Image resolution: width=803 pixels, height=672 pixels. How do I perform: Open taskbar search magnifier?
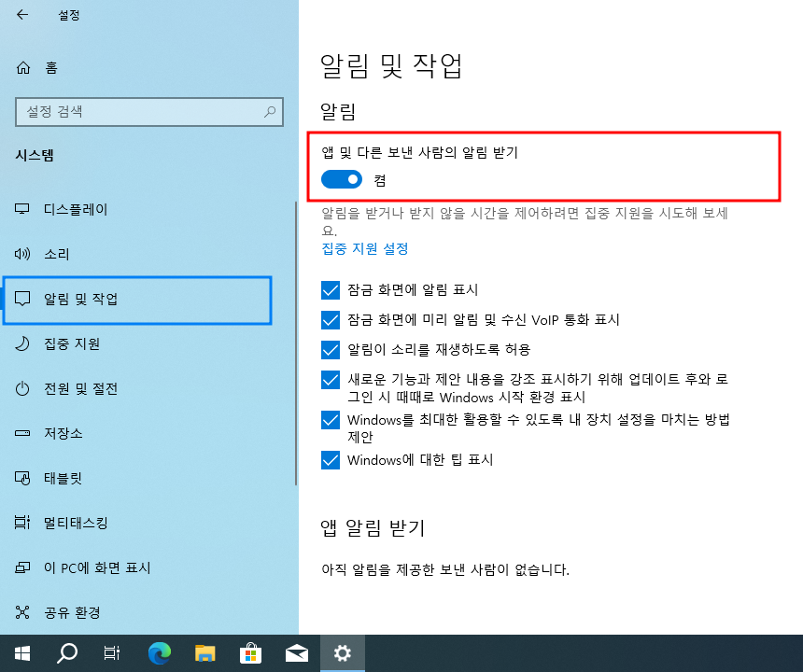(67, 653)
